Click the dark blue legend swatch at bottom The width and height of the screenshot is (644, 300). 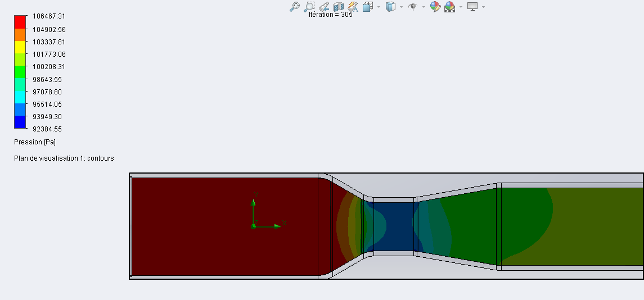pyautogui.click(x=20, y=122)
